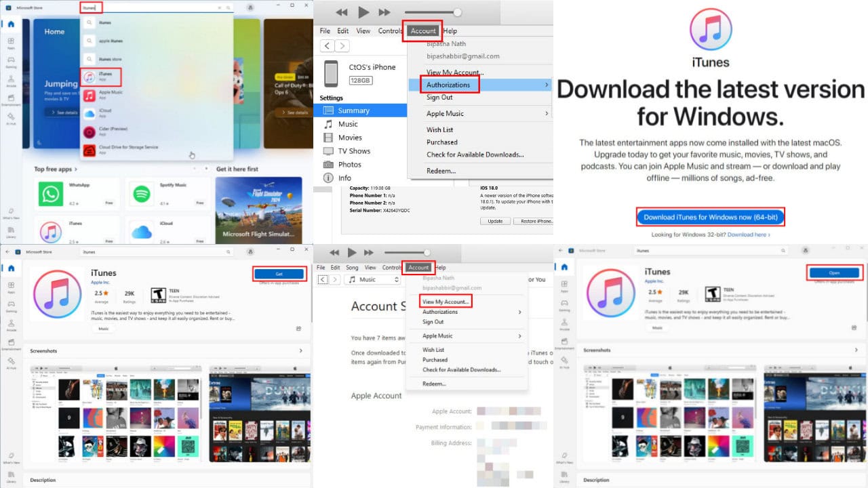
Task: Select the Summary item in iPhone sidebar
Action: [353, 110]
